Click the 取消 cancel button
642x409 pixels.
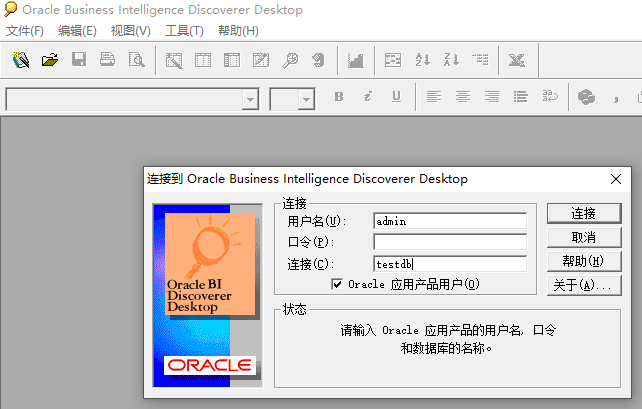(583, 237)
